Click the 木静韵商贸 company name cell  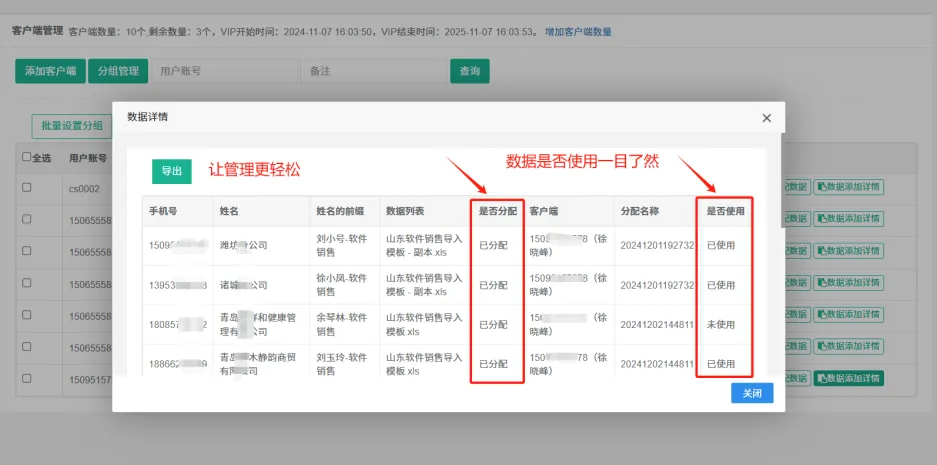(x=258, y=364)
